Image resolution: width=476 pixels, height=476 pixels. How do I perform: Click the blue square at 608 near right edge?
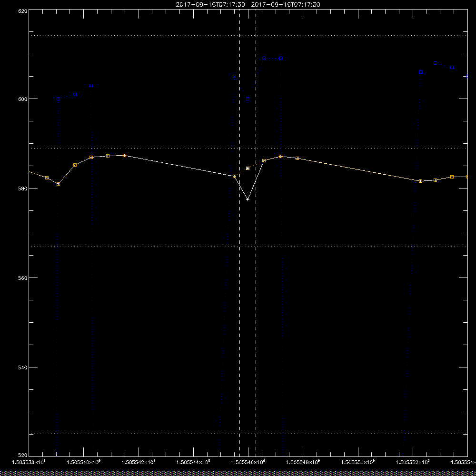tap(435, 63)
